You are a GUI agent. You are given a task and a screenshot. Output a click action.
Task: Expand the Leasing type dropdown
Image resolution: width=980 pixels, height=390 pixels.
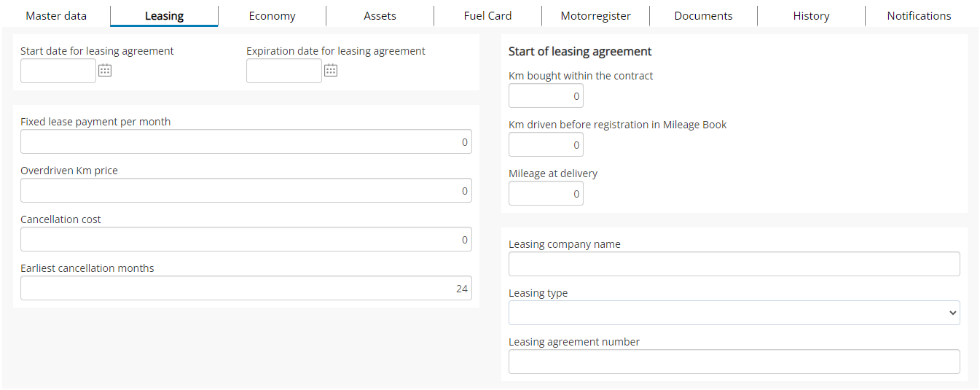tap(734, 313)
